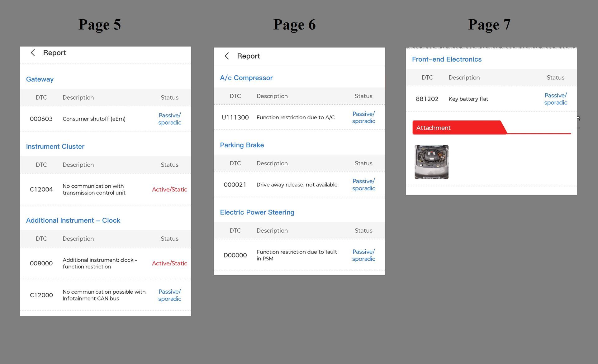
Task: Open the Electric Power Steering heading
Action: (x=257, y=212)
